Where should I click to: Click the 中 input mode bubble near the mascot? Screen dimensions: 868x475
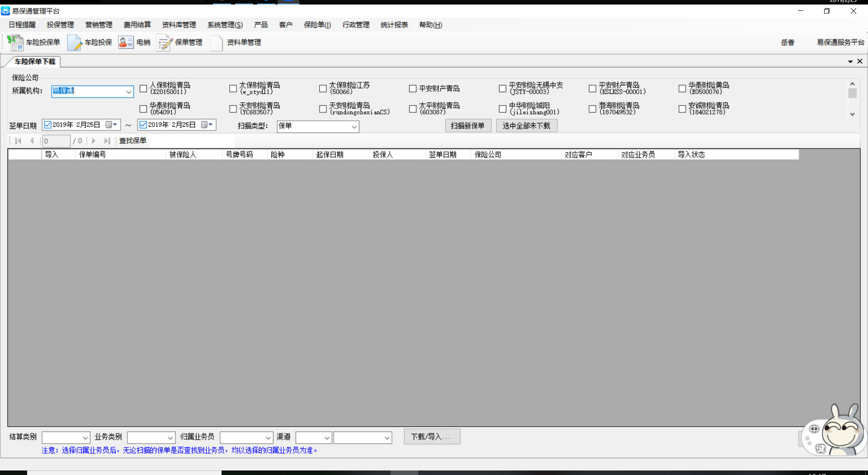pyautogui.click(x=814, y=429)
